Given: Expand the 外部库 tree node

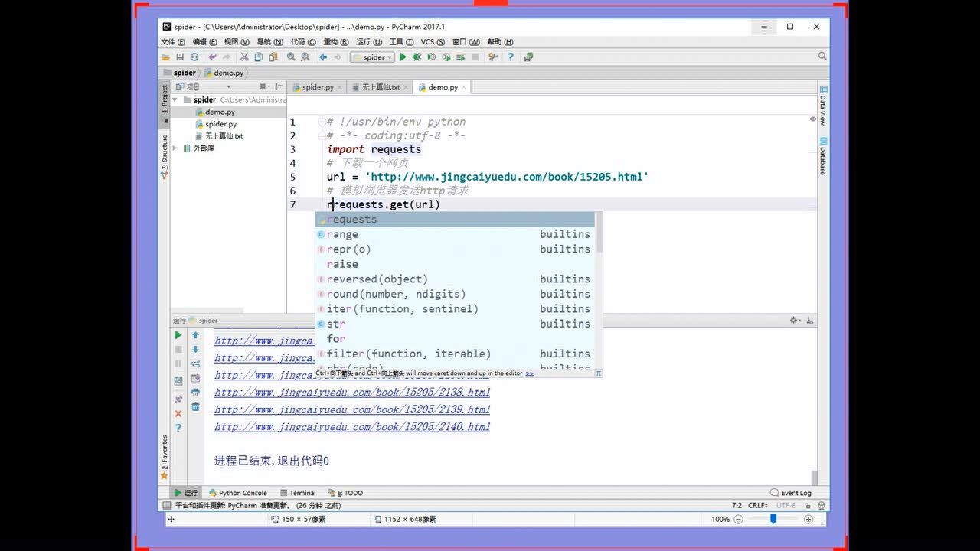Looking at the screenshot, I should [175, 148].
